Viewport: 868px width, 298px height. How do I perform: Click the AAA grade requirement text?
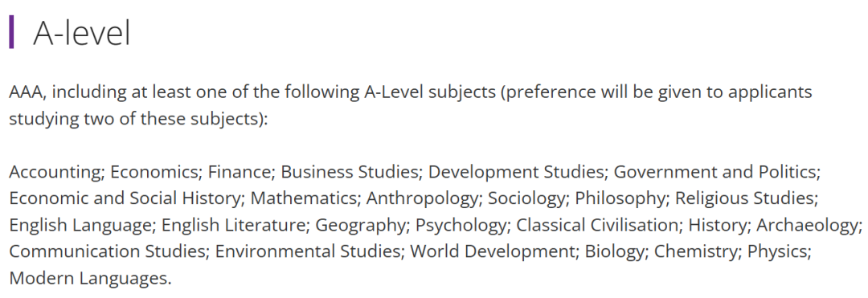(26, 92)
